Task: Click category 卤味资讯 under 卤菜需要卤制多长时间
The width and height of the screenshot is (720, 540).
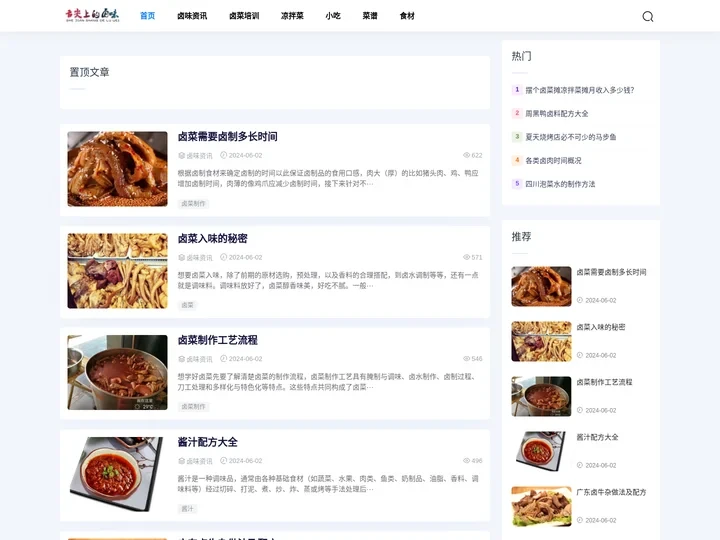Action: click(x=199, y=156)
